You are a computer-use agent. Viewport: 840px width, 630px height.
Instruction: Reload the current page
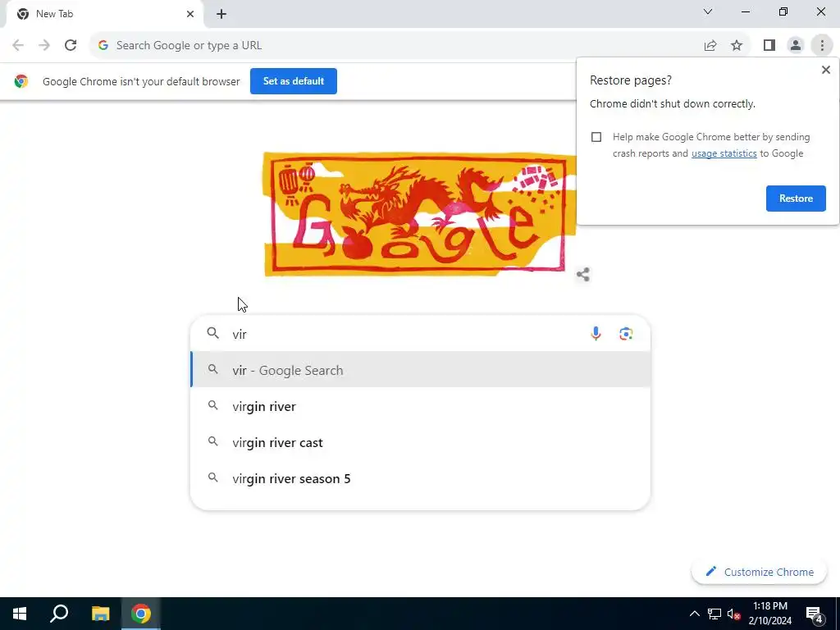point(71,46)
